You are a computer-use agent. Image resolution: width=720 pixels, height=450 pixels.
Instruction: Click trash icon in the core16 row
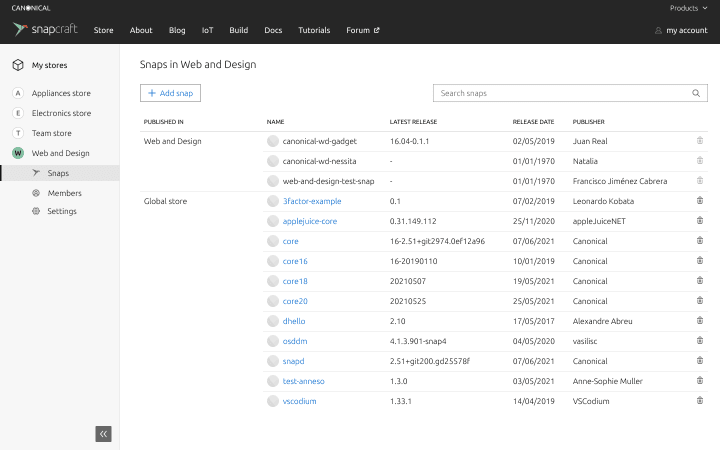(700, 260)
